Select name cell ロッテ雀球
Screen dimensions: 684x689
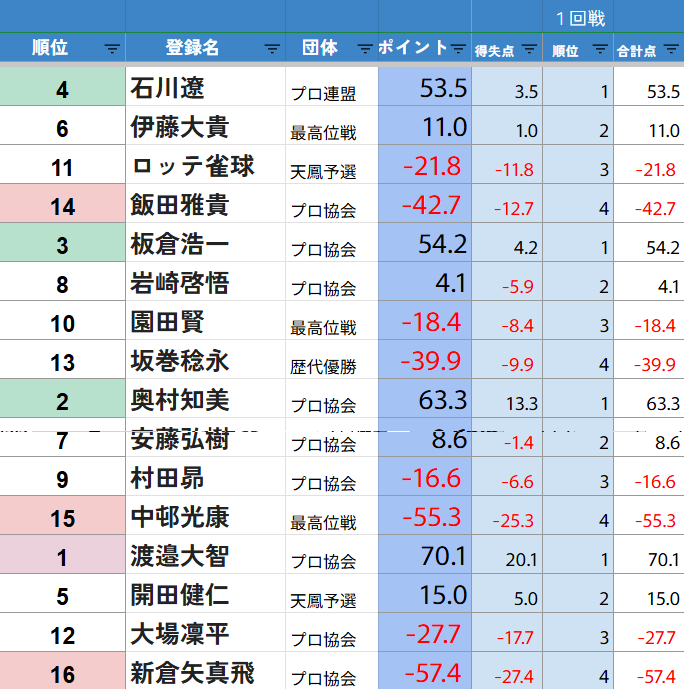click(206, 164)
